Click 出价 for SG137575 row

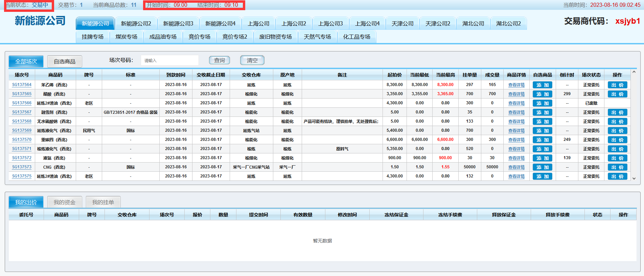pos(618,176)
